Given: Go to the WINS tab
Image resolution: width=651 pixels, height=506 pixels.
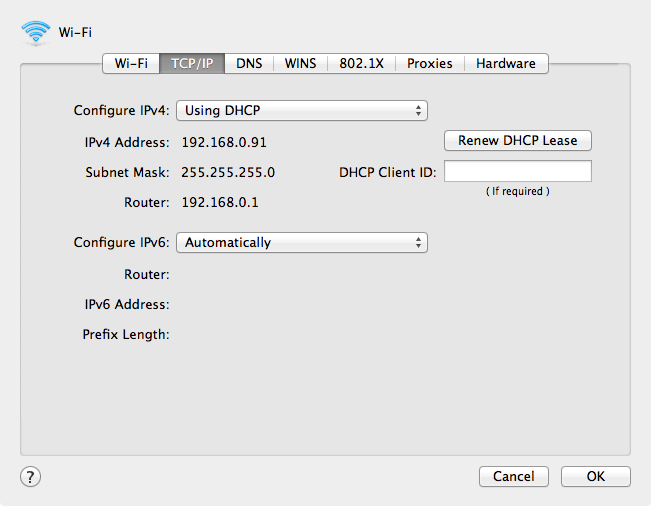Looking at the screenshot, I should (300, 64).
